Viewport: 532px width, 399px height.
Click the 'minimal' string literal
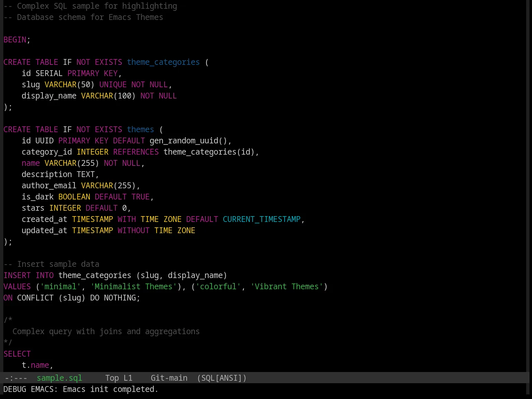coord(60,286)
